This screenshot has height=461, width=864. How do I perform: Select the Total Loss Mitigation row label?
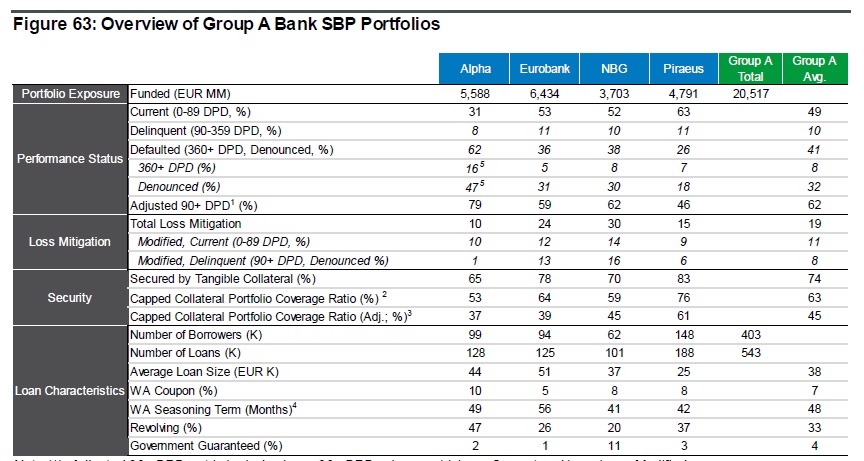[186, 223]
